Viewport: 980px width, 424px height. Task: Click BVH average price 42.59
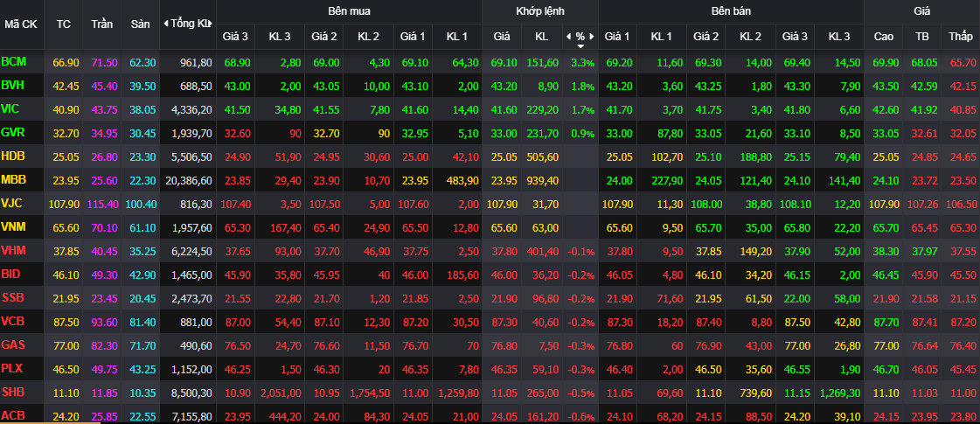[x=924, y=87]
